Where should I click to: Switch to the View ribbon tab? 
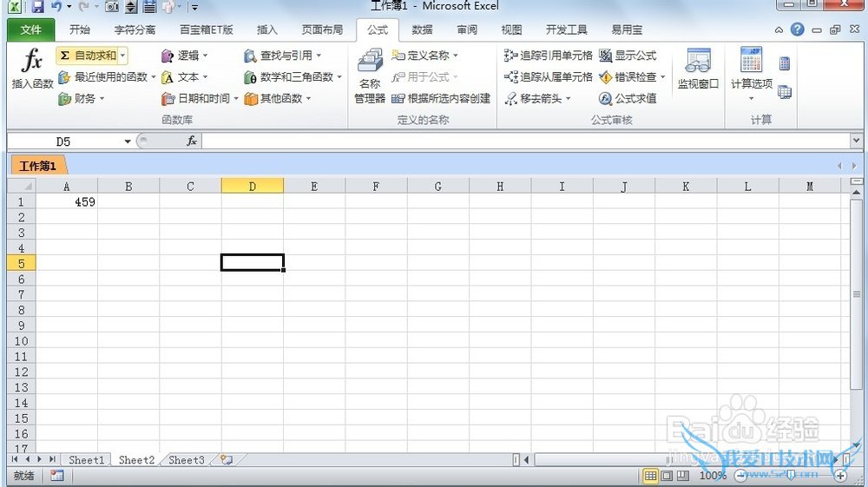click(x=511, y=30)
